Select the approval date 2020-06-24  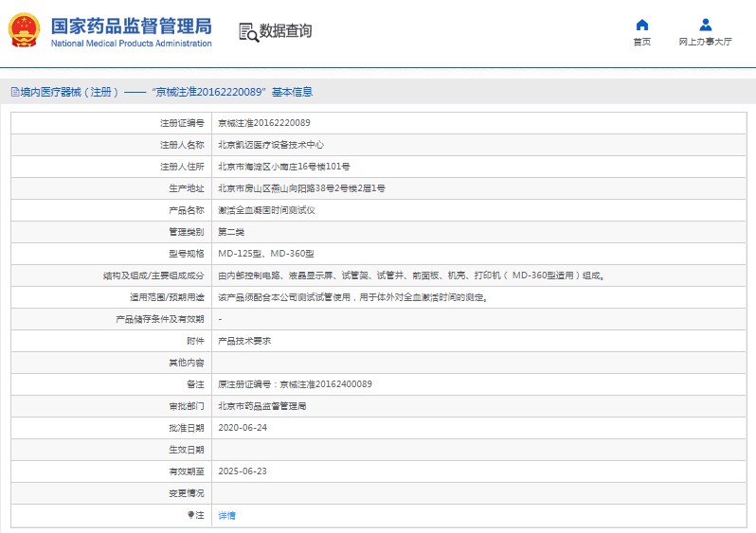tap(243, 428)
